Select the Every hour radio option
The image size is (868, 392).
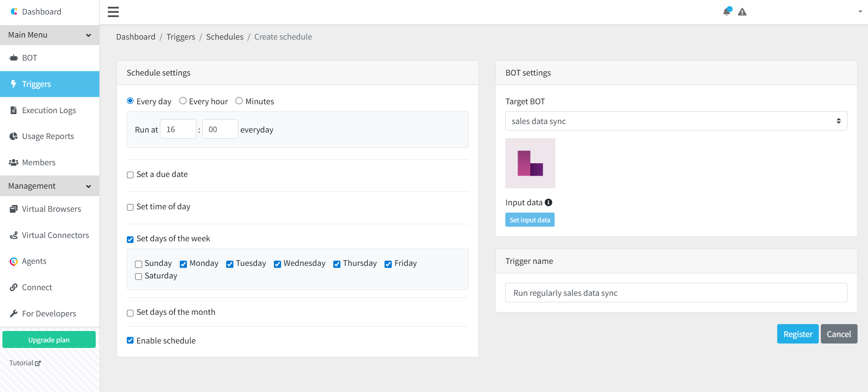tap(183, 101)
